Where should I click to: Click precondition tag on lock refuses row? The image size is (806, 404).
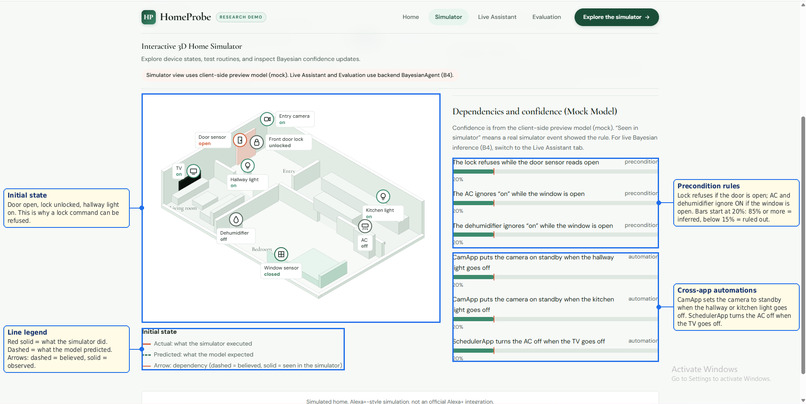point(641,162)
